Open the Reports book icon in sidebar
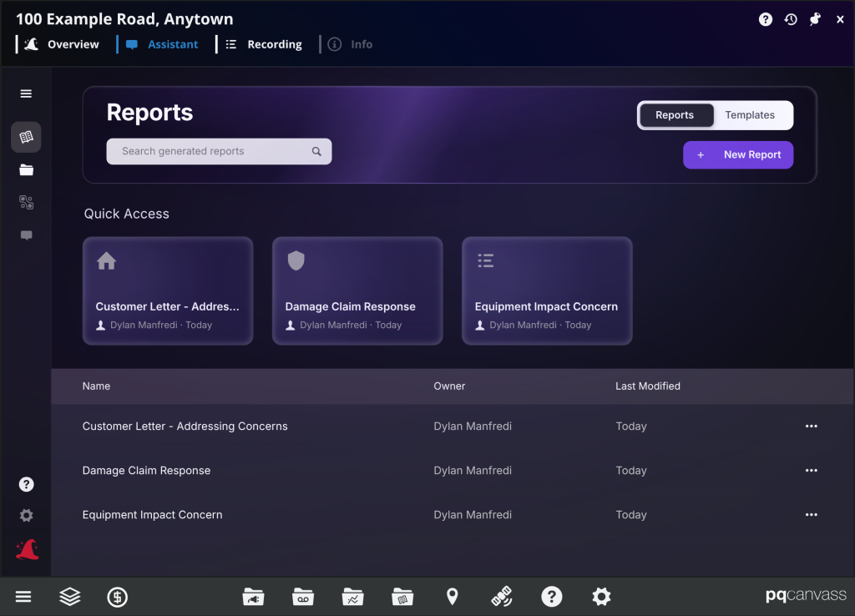 point(26,137)
